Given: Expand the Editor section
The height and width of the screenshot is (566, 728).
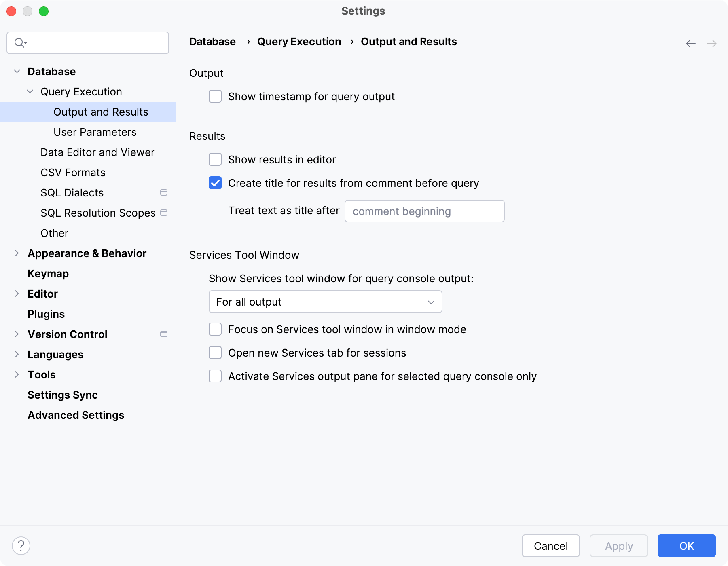Looking at the screenshot, I should coord(17,294).
